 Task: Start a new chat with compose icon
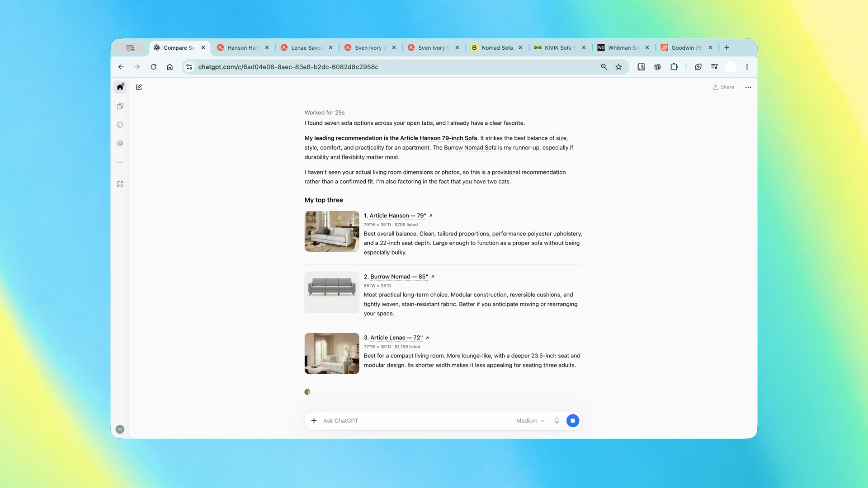point(139,87)
